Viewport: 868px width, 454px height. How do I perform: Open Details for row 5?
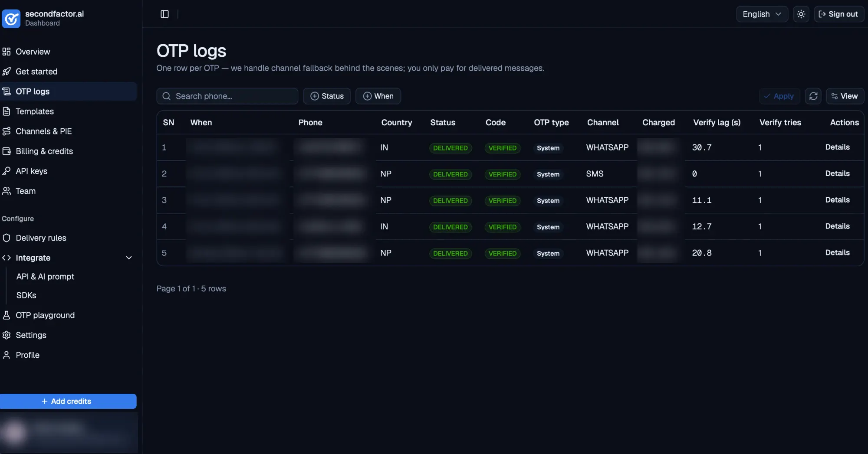coord(837,253)
